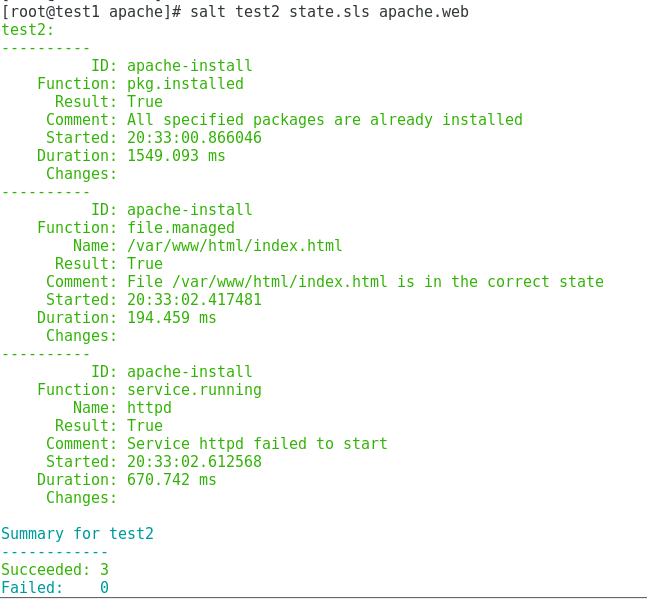This screenshot has height=599, width=647.
Task: Click start time 20:33:02.417481
Action: coord(194,300)
